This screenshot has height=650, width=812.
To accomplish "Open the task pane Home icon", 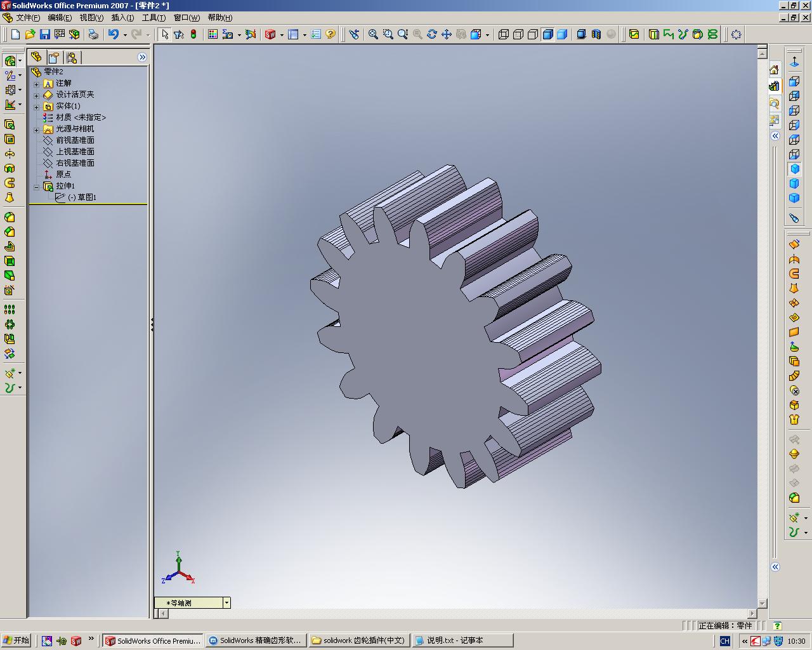I will (x=774, y=69).
